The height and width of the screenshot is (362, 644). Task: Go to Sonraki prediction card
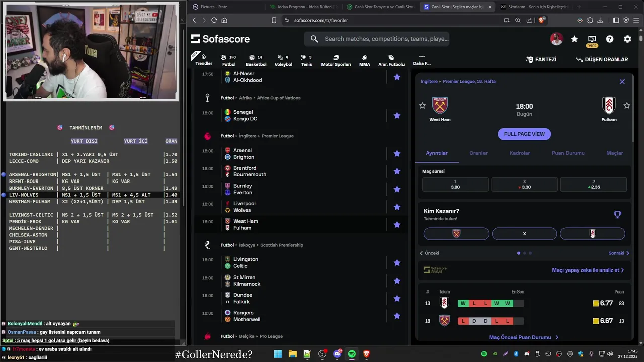tap(619, 253)
